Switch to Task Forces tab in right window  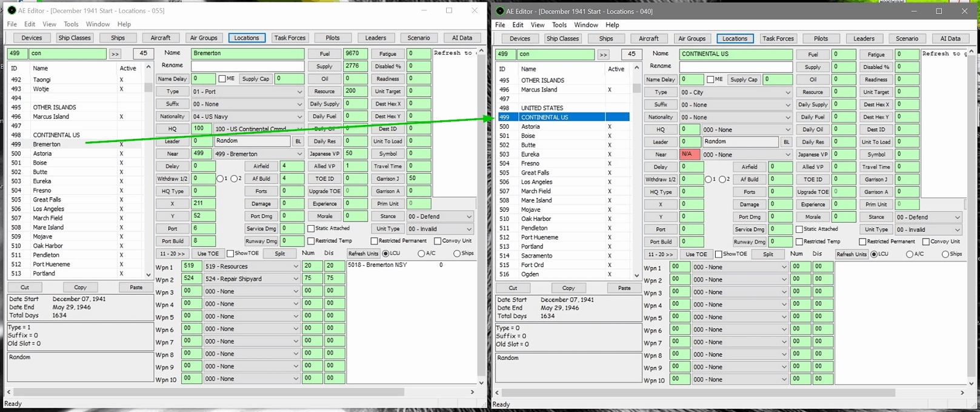pos(778,38)
